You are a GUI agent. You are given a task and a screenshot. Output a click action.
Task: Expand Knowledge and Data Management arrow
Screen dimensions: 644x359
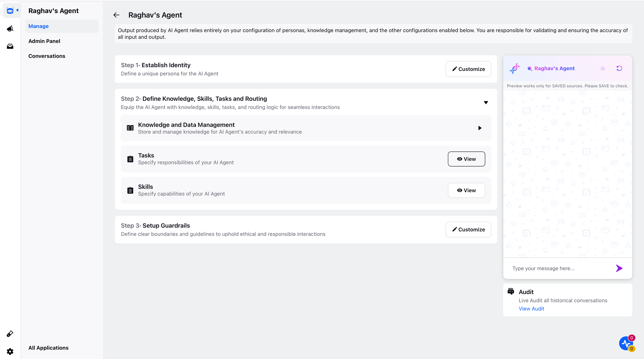tap(480, 128)
